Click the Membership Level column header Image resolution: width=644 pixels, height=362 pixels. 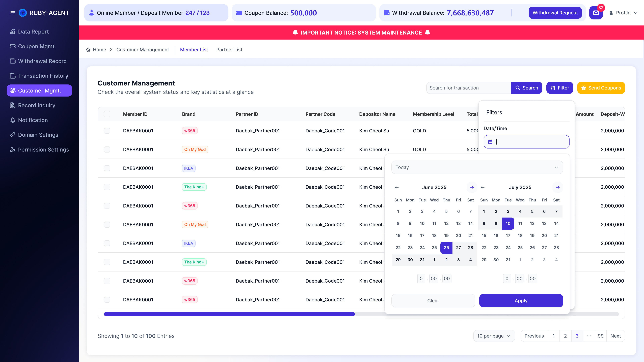[x=433, y=114]
